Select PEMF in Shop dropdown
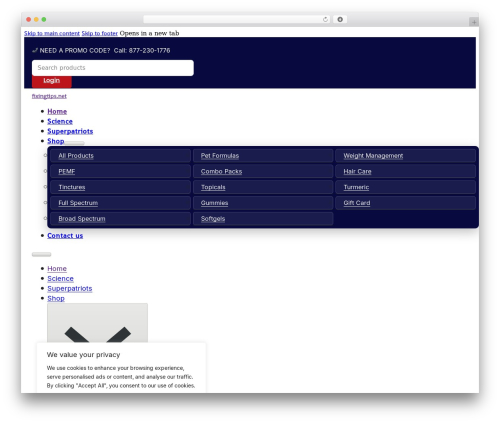 [x=67, y=172]
